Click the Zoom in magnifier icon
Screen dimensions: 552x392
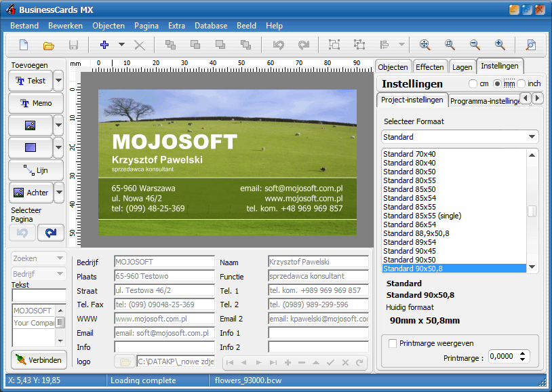pyautogui.click(x=500, y=45)
